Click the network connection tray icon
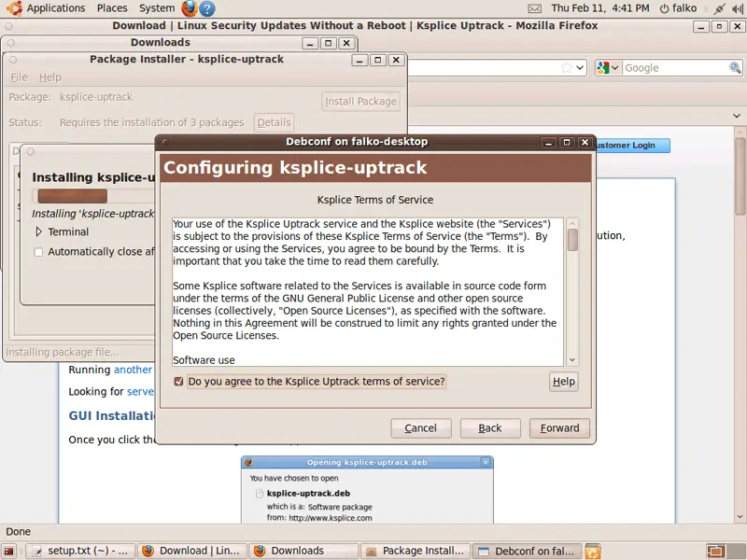747x560 pixels. point(719,8)
